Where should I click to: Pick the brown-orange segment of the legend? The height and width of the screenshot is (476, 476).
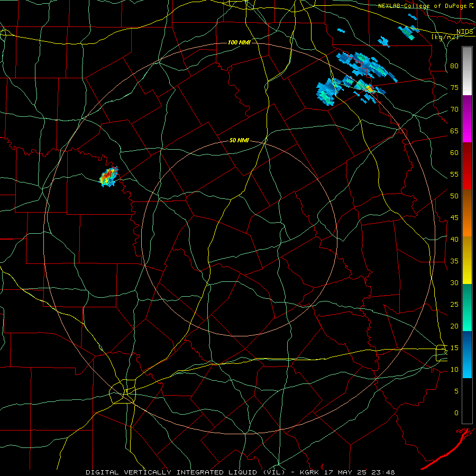coord(467,213)
